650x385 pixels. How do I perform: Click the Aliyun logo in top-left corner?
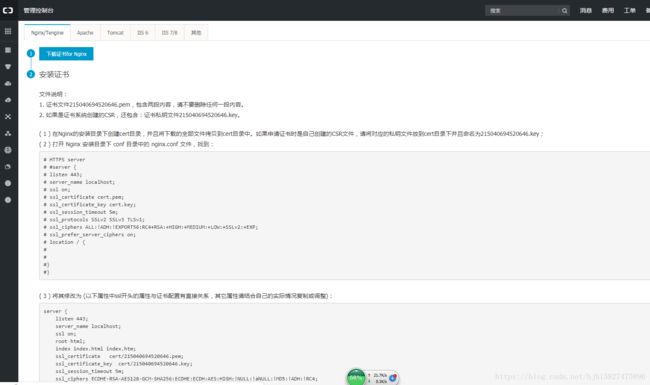pos(8,10)
